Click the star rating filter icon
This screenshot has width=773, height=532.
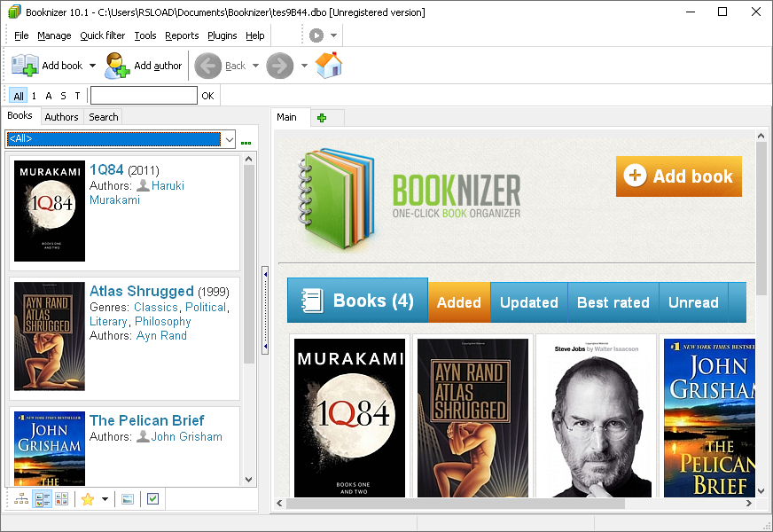[x=88, y=498]
